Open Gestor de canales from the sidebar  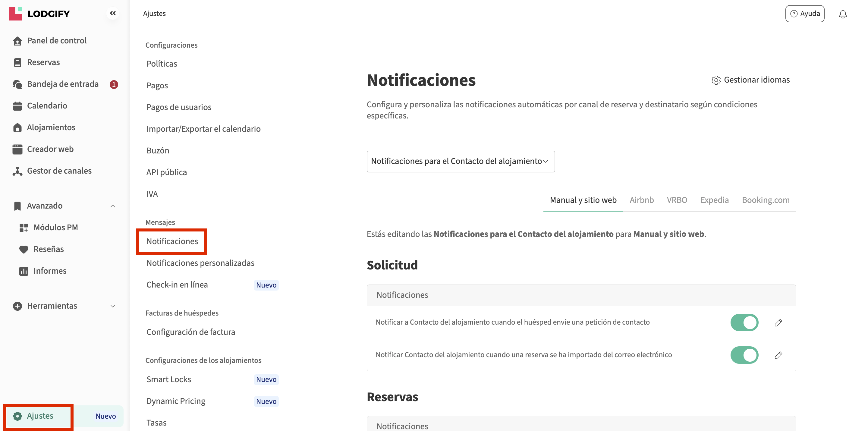[x=59, y=171]
